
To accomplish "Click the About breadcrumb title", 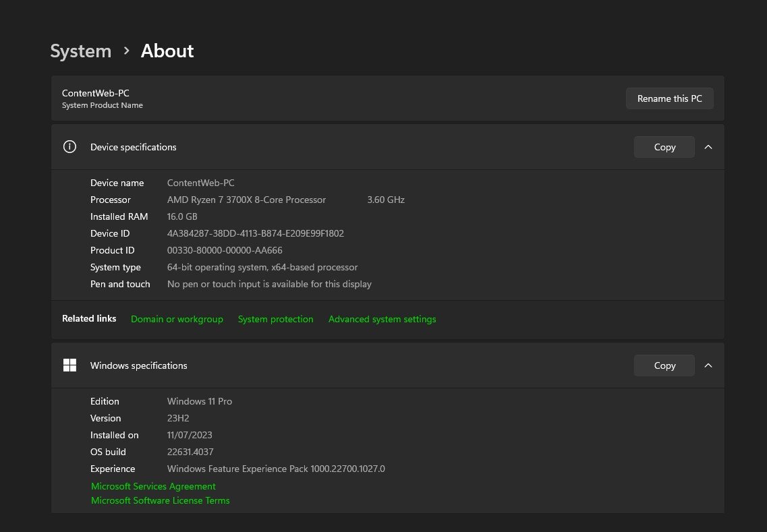I will (x=167, y=51).
